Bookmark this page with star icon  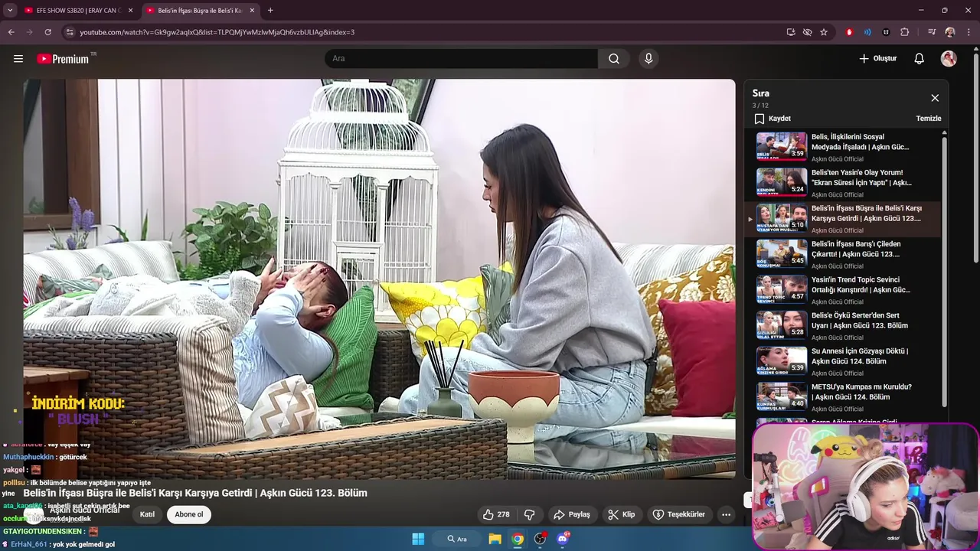click(x=824, y=32)
